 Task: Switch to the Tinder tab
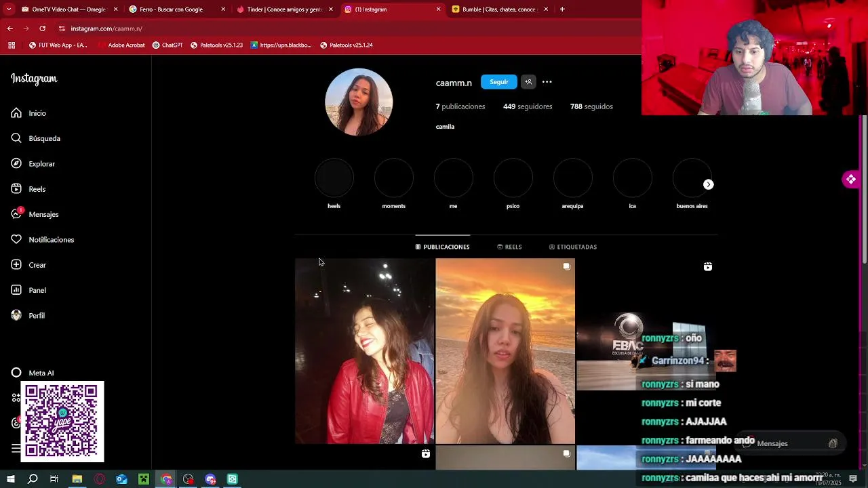pos(283,9)
